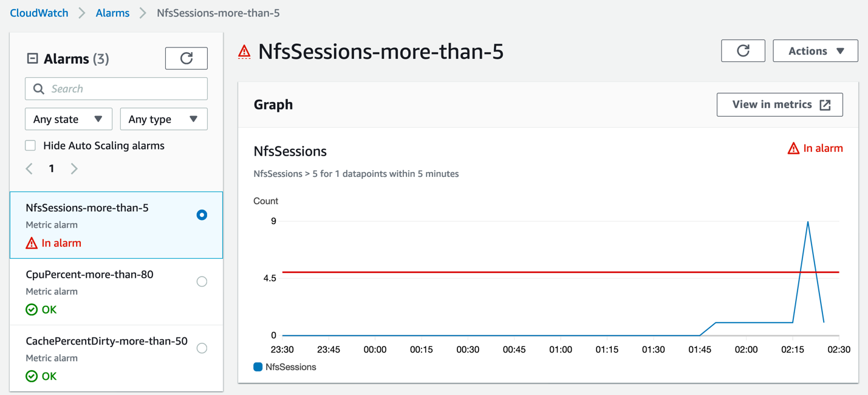This screenshot has width=868, height=395.
Task: Click NfsSessions legend label
Action: (x=290, y=367)
